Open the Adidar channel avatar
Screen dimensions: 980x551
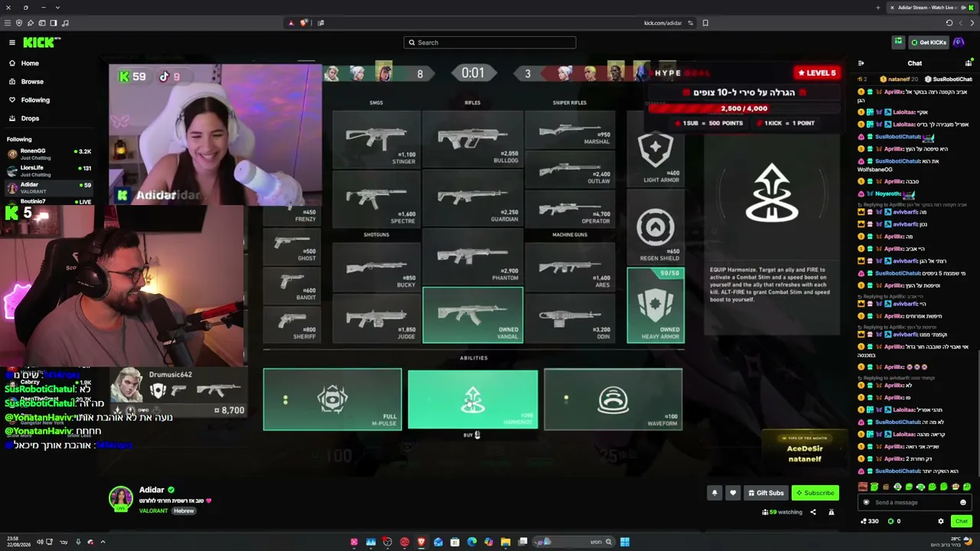pyautogui.click(x=120, y=498)
